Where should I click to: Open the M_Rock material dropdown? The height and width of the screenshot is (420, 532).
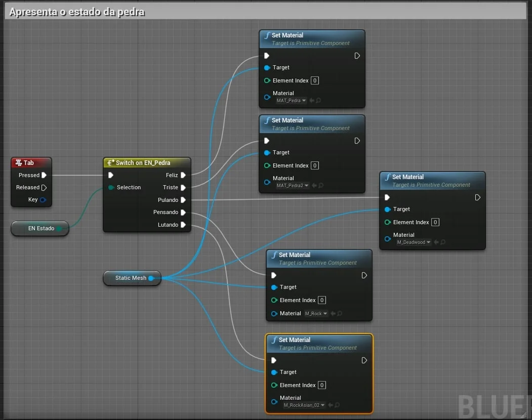click(x=316, y=313)
